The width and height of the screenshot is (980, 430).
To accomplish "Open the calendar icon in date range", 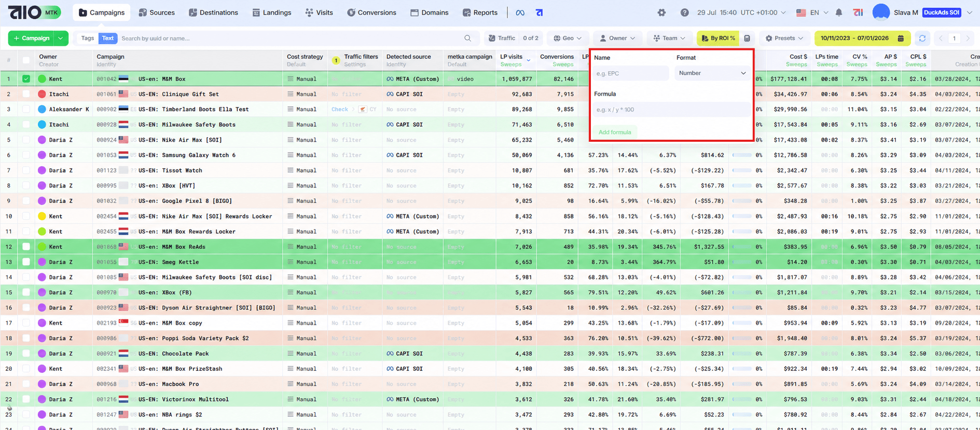I will 901,38.
